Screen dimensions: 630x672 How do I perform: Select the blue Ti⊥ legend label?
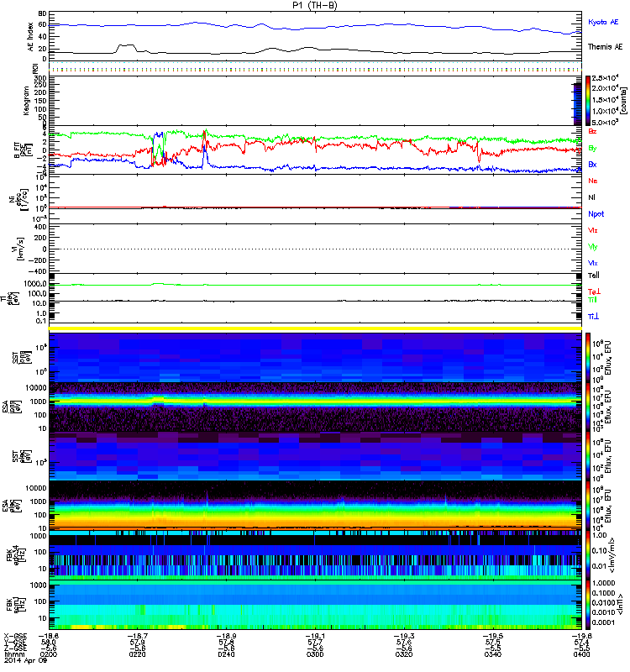click(593, 317)
